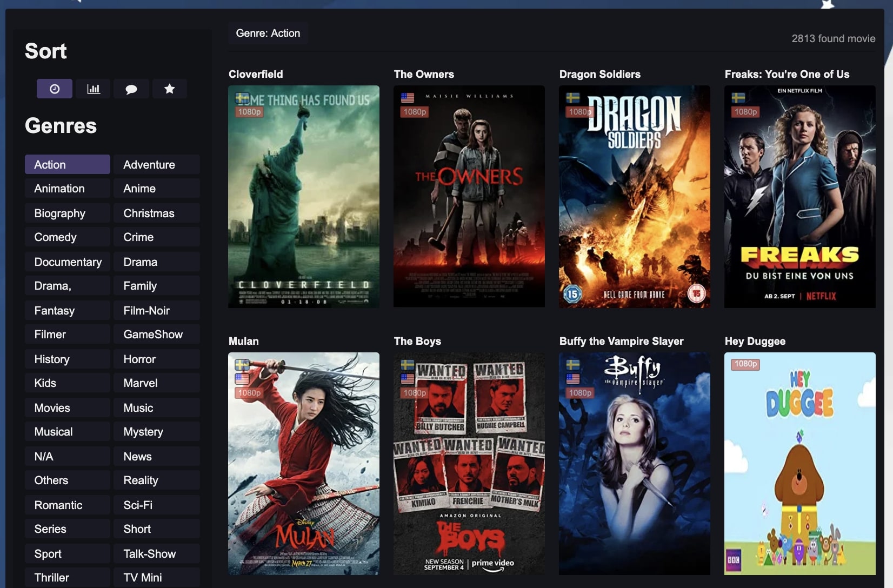The height and width of the screenshot is (588, 893).
Task: Click the US flag on Buffy poster
Action: pyautogui.click(x=573, y=379)
